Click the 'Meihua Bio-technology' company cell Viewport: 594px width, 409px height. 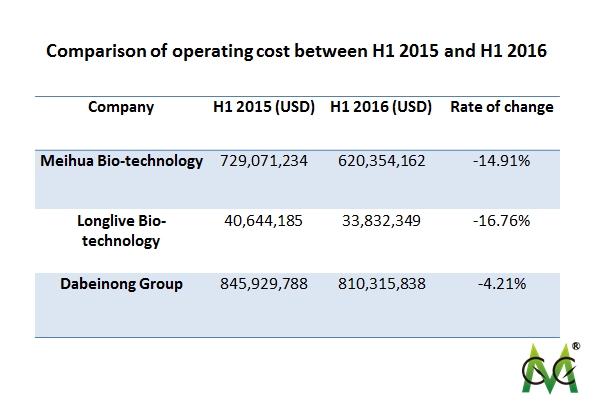[x=122, y=161]
